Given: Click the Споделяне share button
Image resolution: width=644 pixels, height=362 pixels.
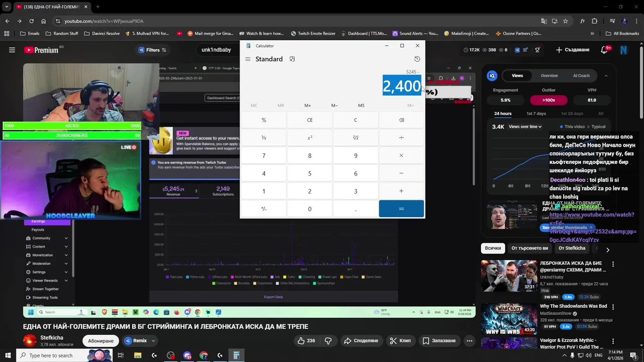Looking at the screenshot, I should click(x=361, y=340).
